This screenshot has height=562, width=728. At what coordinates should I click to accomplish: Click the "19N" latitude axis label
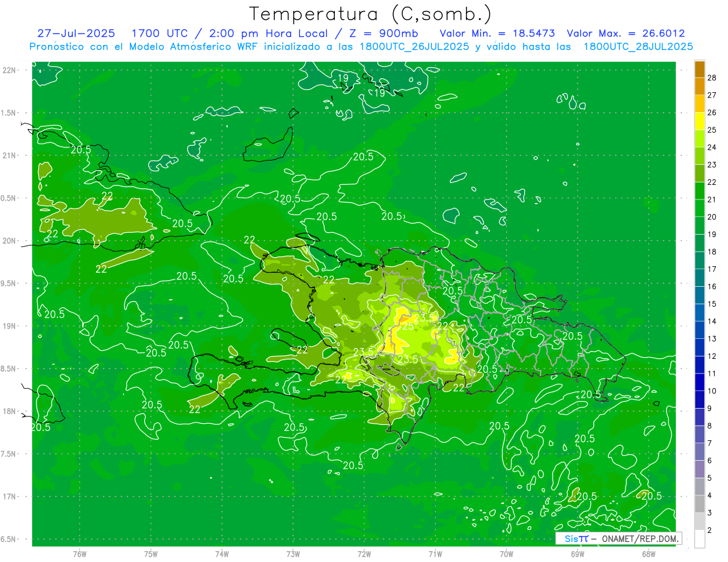10,326
